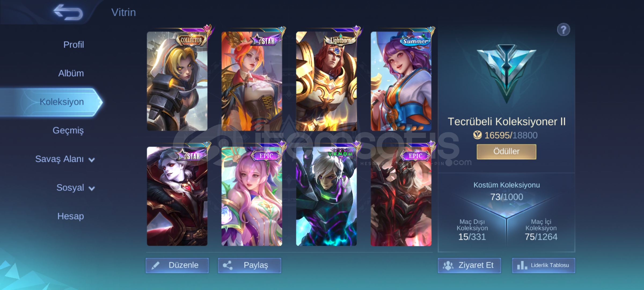Tap the Summer skin card
The width and height of the screenshot is (644, 290).
[401, 81]
